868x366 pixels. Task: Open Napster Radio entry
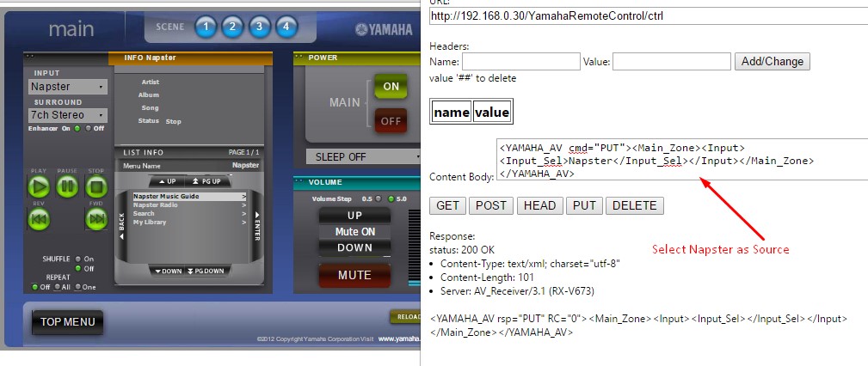(190, 205)
